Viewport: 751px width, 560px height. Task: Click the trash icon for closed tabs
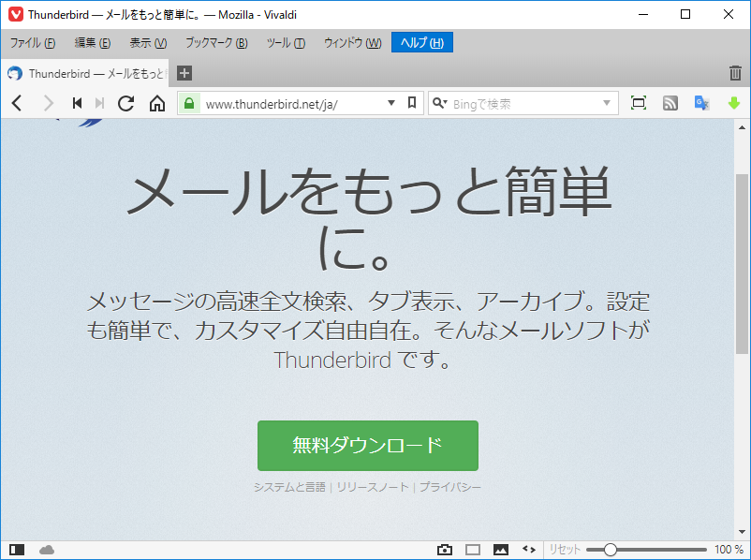coord(734,72)
